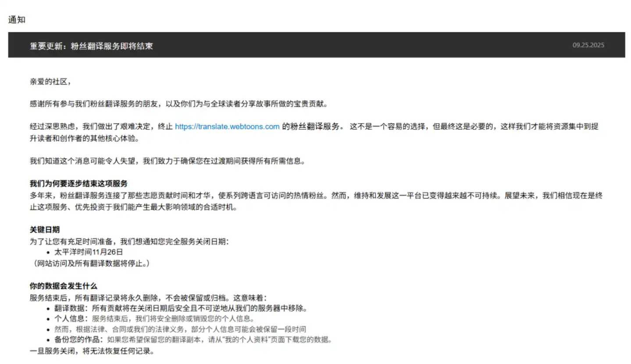The height and width of the screenshot is (364, 631).
Task: Click the heading 你的数据会发生什么
Action: 64,286
